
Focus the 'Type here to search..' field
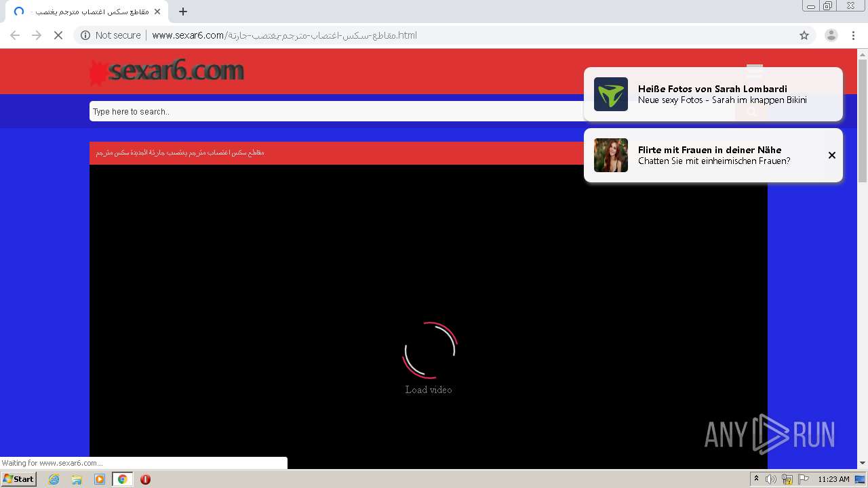pos(412,112)
